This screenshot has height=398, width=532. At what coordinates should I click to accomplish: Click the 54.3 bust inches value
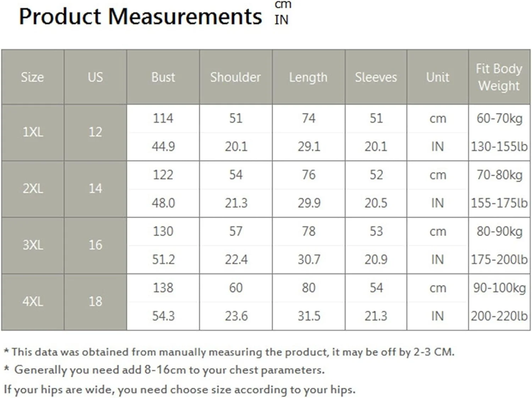coord(163,316)
